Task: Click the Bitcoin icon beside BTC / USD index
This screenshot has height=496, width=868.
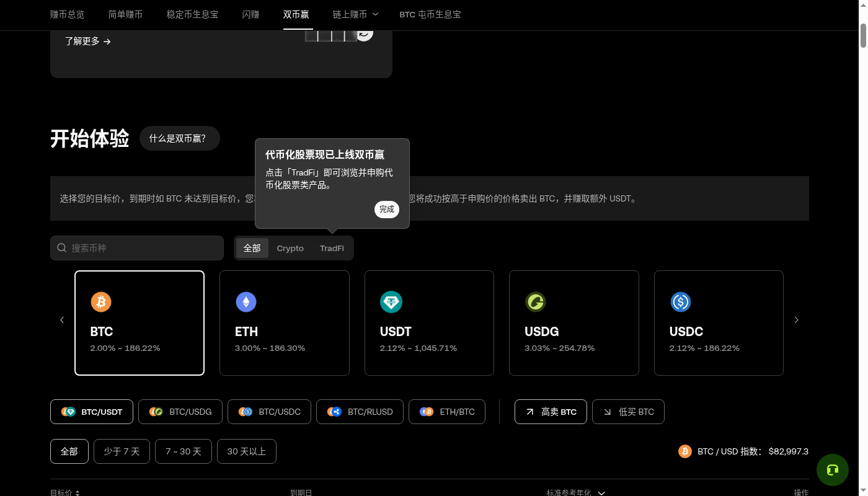Action: (x=685, y=451)
